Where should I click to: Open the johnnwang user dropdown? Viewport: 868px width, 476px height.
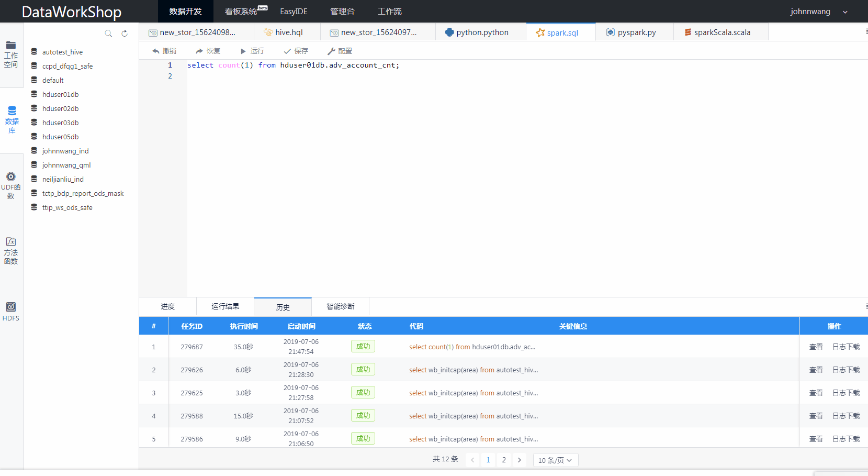click(x=819, y=12)
